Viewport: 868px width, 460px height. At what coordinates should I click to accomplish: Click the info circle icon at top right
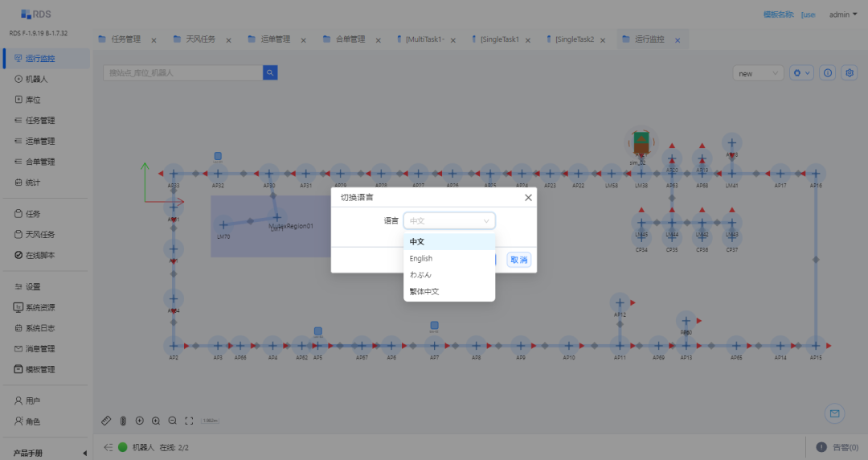tap(827, 73)
